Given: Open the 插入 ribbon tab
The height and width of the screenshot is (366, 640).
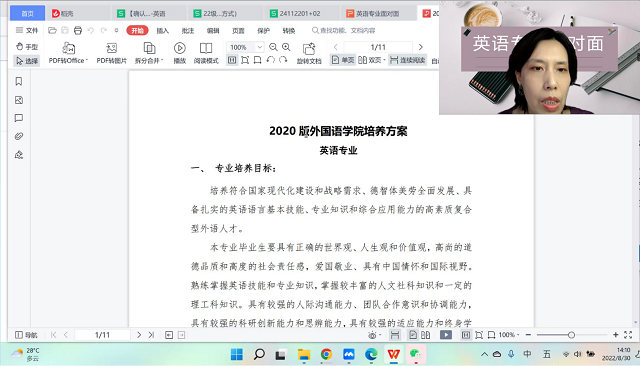Looking at the screenshot, I should [162, 31].
